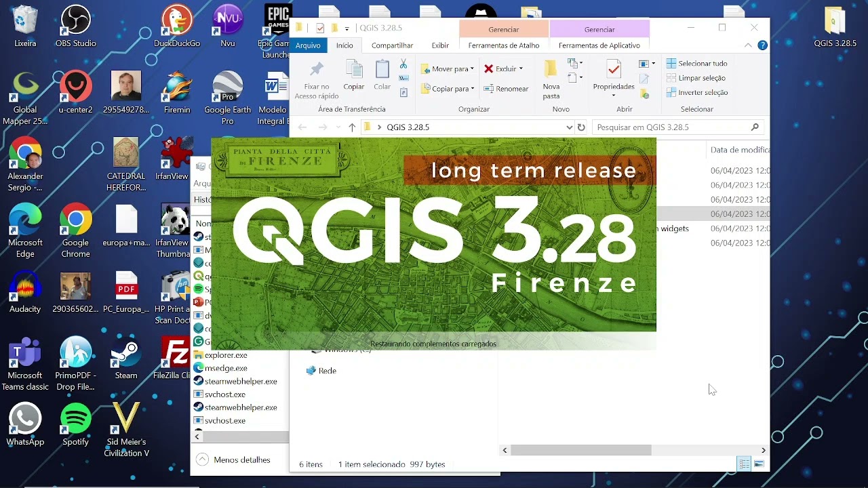
Task: Pin folder via Fixar no Acesso rápido
Action: click(316, 80)
